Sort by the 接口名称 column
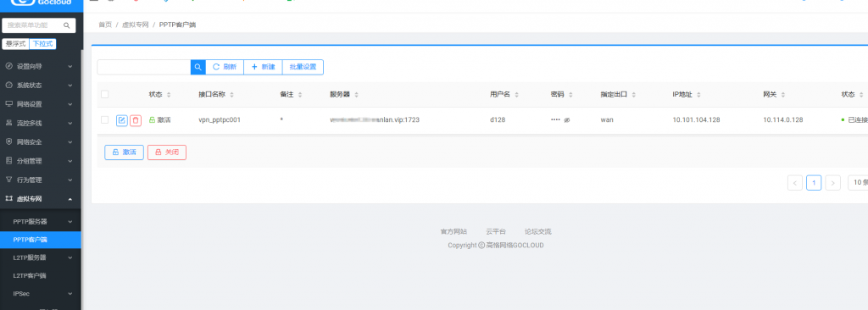The height and width of the screenshot is (310, 868). pos(232,95)
